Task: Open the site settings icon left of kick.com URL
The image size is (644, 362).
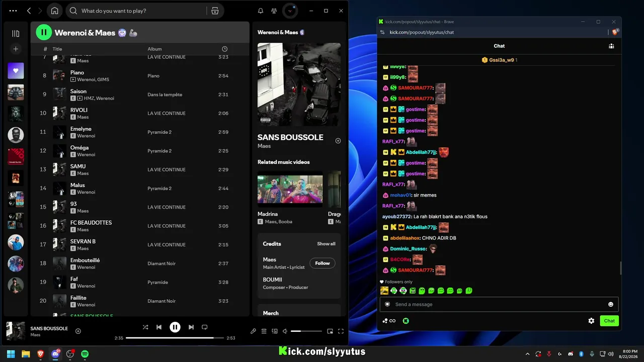Action: point(382,32)
